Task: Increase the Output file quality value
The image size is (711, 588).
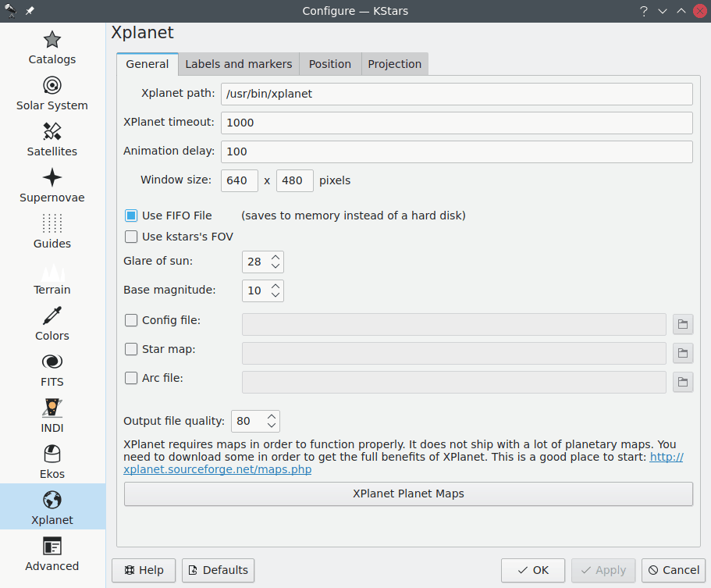Action: (x=271, y=416)
